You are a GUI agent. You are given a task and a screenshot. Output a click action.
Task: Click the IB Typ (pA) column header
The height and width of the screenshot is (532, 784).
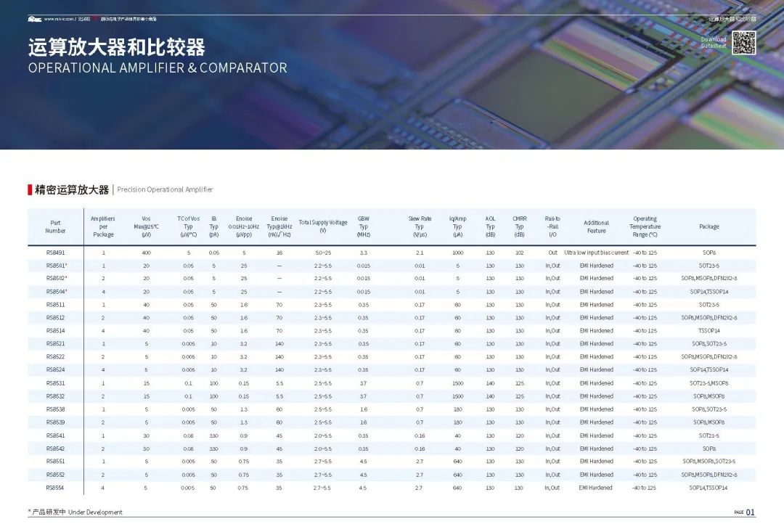point(213,226)
